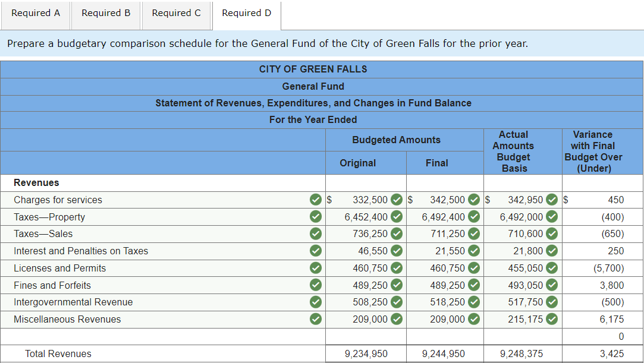Image resolution: width=644 pixels, height=363 pixels.
Task: Click the checkmark next to actual 455,050
Action: 552,268
